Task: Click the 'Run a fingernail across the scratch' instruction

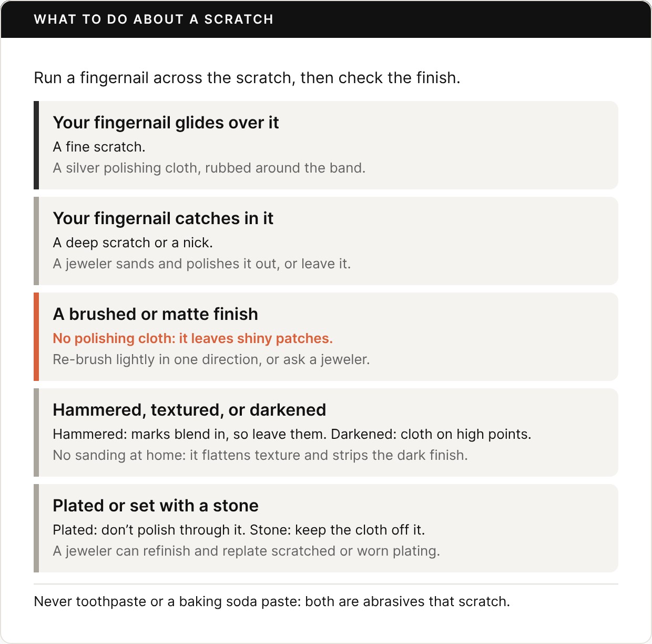Action: tap(247, 78)
